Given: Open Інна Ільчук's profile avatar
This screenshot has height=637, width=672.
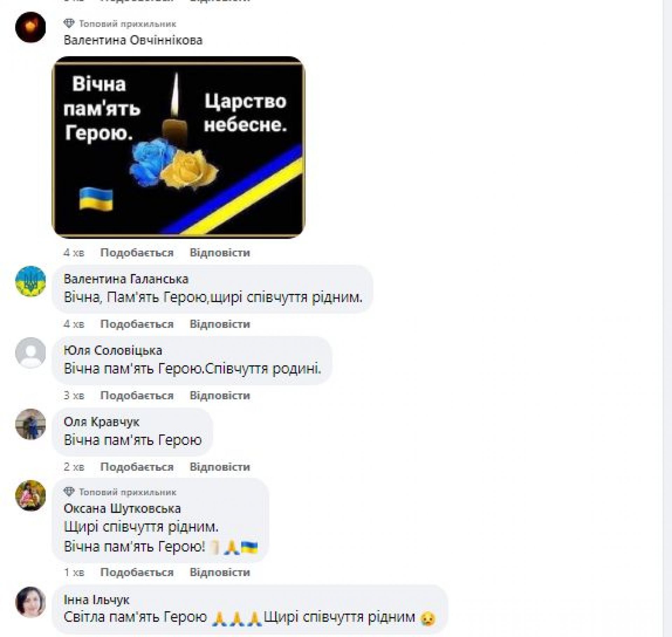Looking at the screenshot, I should coord(30,602).
